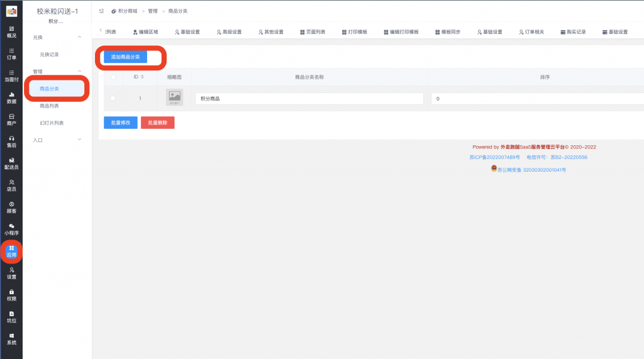Switch to the 模板同步 tab

tap(448, 31)
